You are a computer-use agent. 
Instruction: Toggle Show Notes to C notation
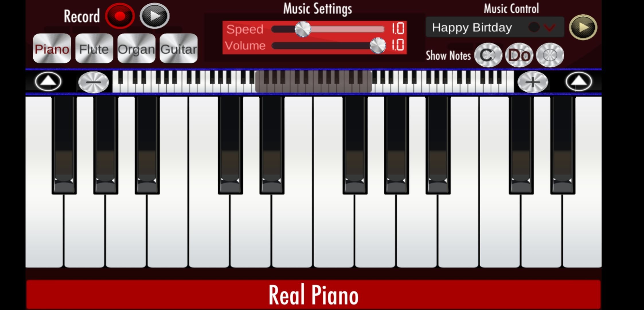487,55
